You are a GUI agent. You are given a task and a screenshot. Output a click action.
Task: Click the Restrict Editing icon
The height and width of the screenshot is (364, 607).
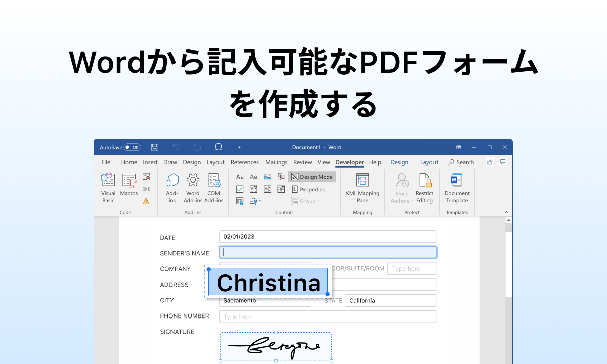(424, 188)
